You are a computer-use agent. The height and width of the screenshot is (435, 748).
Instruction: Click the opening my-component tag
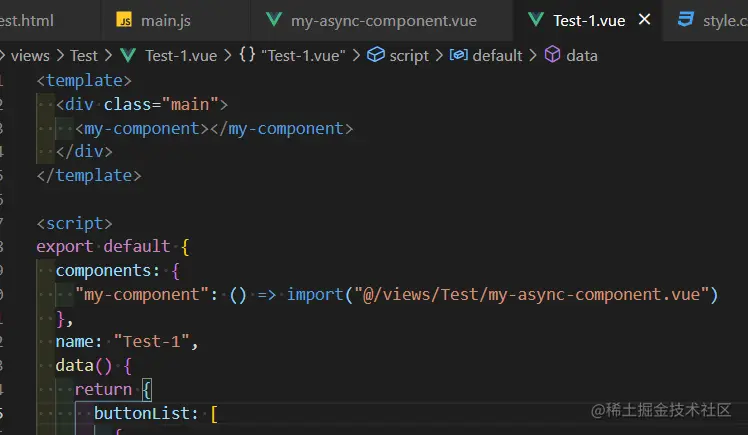click(x=142, y=128)
